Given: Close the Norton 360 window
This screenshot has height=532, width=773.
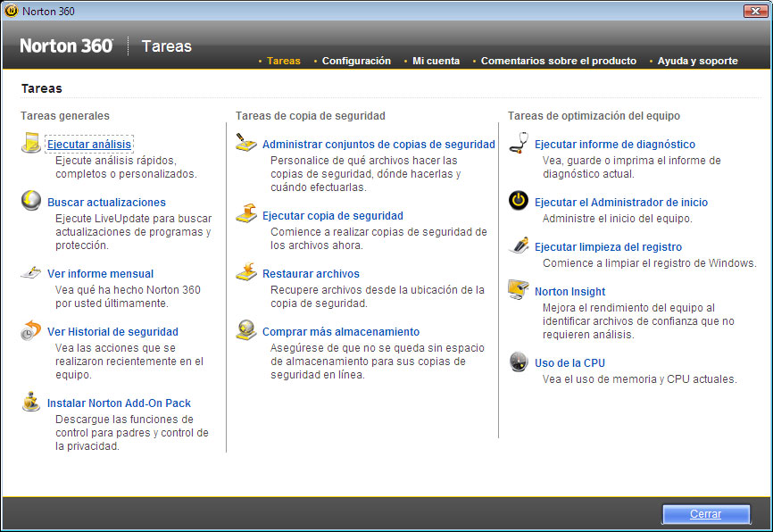Looking at the screenshot, I should pos(705,514).
